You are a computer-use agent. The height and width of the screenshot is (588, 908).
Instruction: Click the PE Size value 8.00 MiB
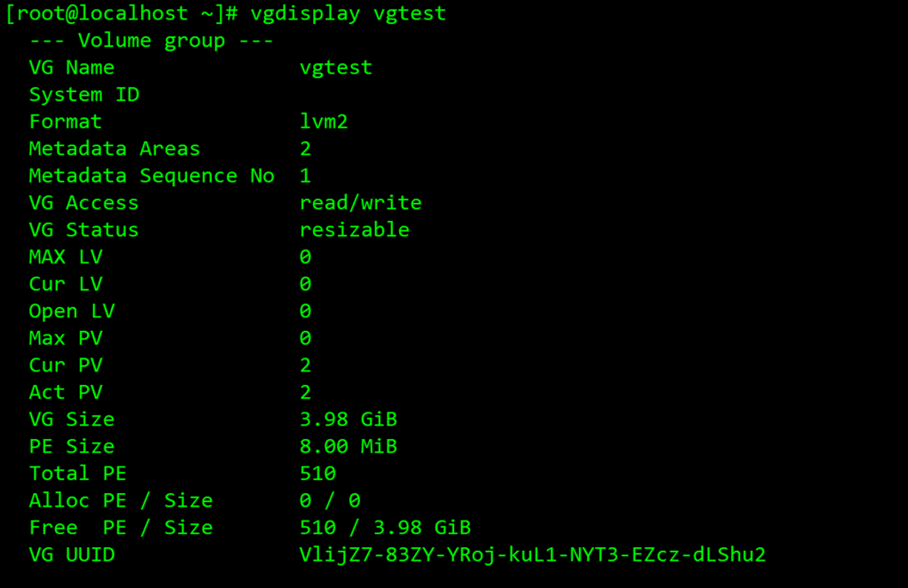coord(348,446)
